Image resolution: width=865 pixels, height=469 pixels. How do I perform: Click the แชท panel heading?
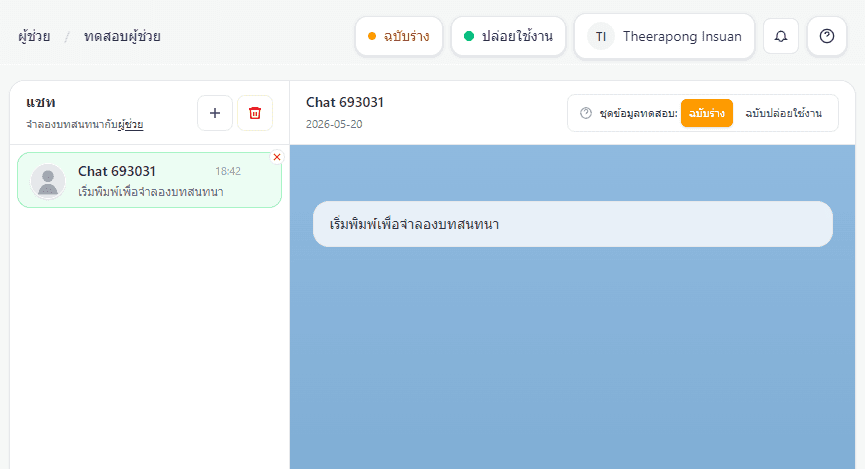coord(41,102)
